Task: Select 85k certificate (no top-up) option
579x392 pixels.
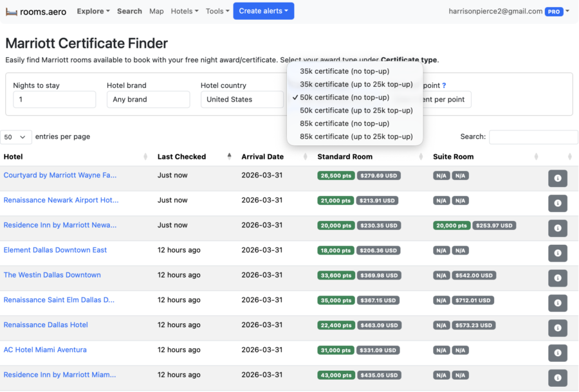Action: 345,123
